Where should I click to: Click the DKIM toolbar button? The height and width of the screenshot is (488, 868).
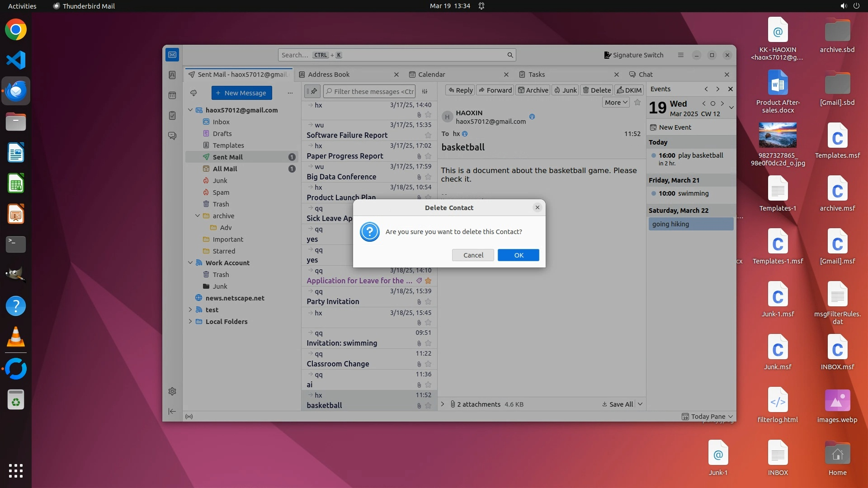[629, 90]
